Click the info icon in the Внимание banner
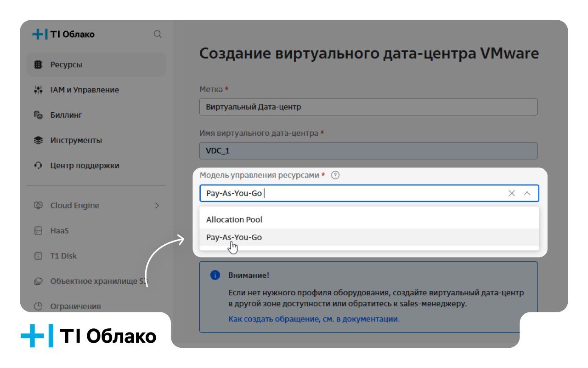This screenshot has width=588, height=368. [x=214, y=275]
